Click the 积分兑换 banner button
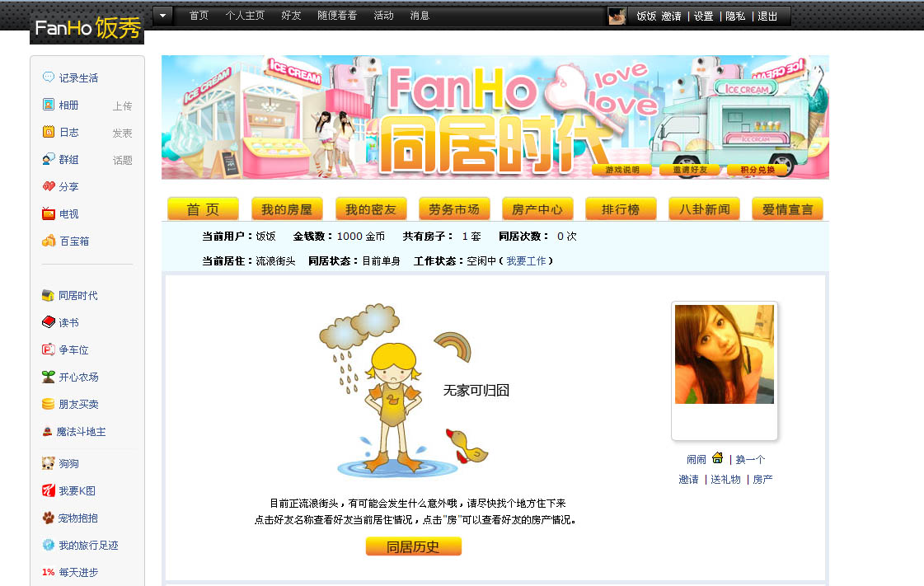Viewport: 924px width, 586px height. pos(757,170)
